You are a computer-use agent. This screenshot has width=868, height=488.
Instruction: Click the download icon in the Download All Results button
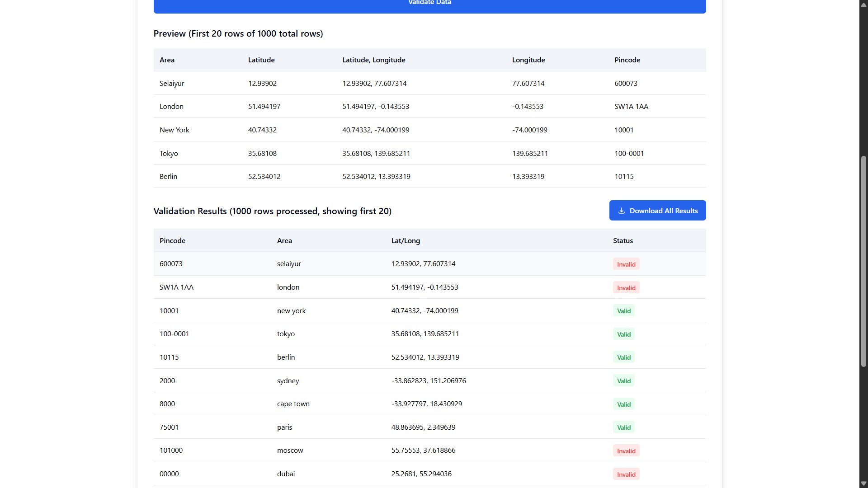622,211
